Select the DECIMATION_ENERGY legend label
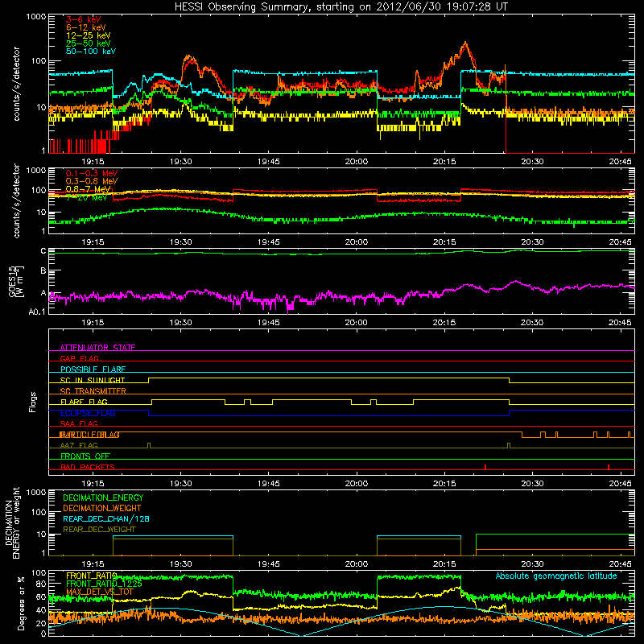Viewport: 644px width, 644px height. pos(103,497)
